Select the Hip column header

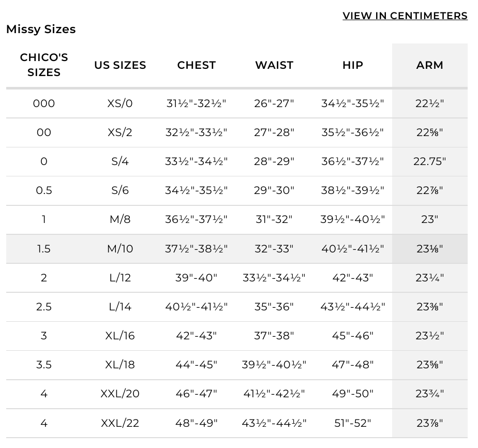[x=353, y=65]
